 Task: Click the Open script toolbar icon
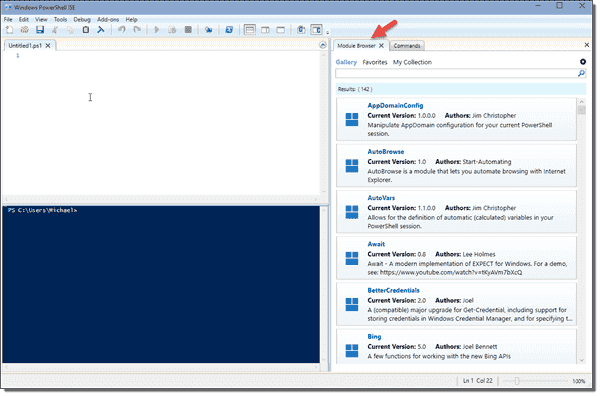(x=24, y=30)
